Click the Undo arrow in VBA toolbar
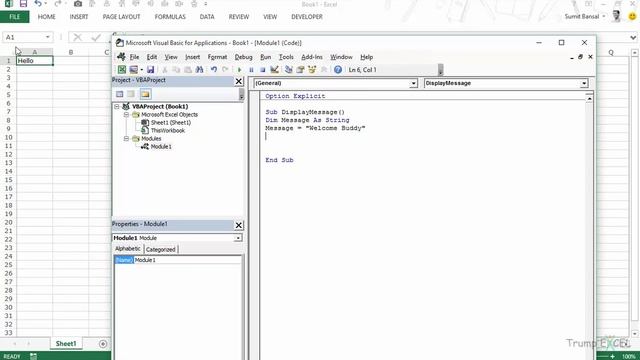The width and height of the screenshot is (640, 360). click(213, 70)
